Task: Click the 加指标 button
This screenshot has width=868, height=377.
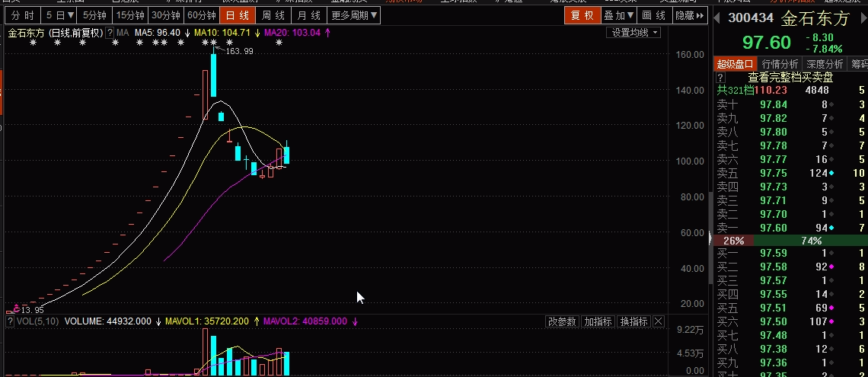Action: tap(598, 321)
